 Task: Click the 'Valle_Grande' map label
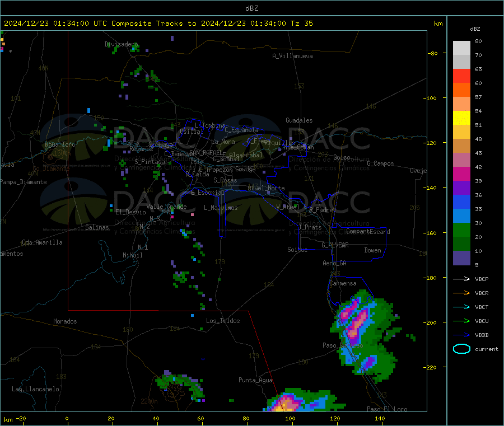click(166, 207)
